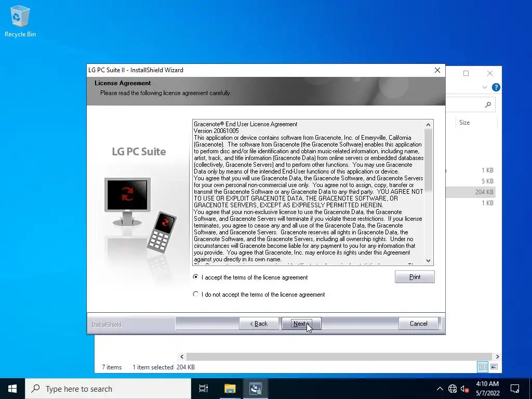The width and height of the screenshot is (532, 399).
Task: Open File Explorer from the taskbar
Action: 230,389
